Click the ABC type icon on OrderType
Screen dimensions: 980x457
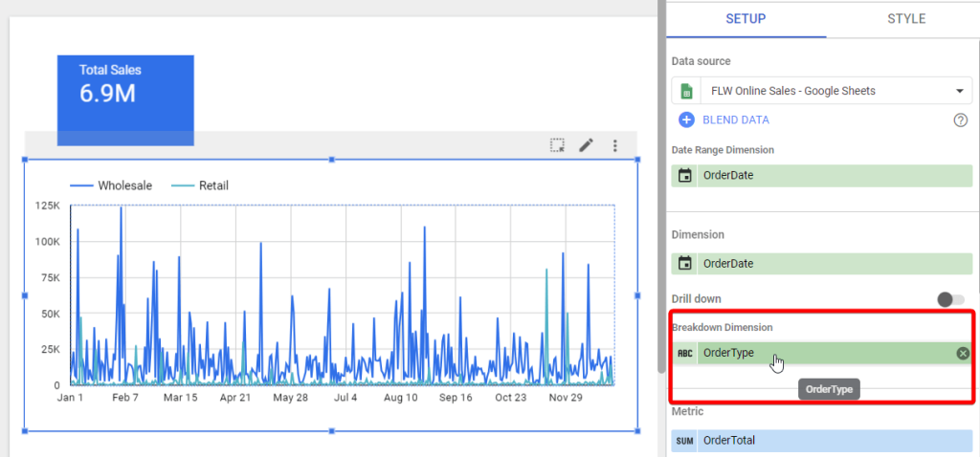685,354
